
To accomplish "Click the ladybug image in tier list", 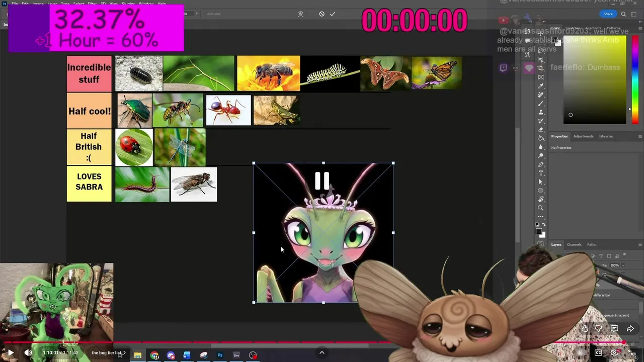I will click(x=134, y=147).
